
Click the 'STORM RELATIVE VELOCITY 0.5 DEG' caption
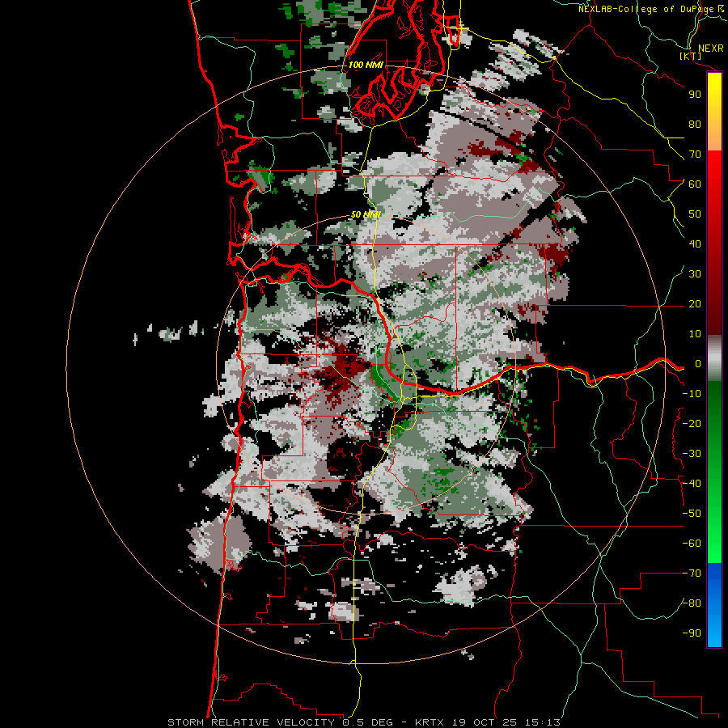pyautogui.click(x=280, y=722)
